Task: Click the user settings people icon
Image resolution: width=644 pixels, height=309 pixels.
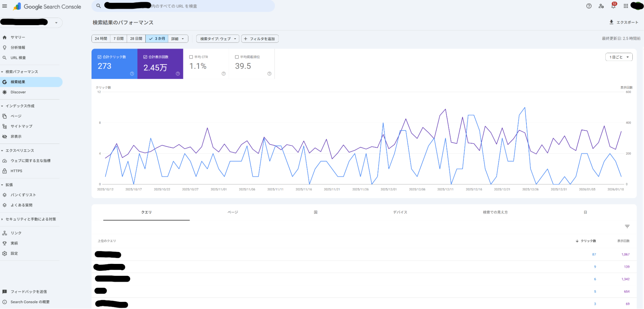Action: point(601,6)
